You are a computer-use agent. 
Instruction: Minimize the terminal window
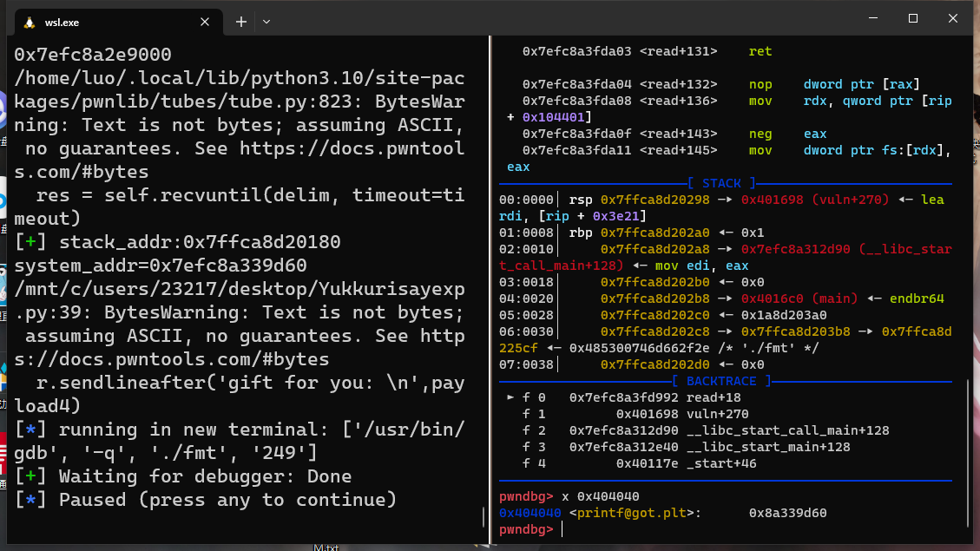[x=873, y=18]
